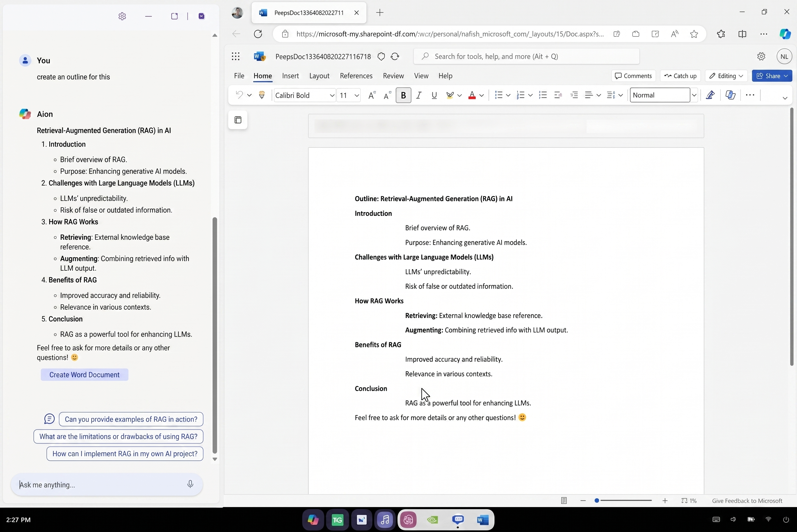This screenshot has height=532, width=797.
Task: Click the Catch up button
Action: click(x=680, y=76)
